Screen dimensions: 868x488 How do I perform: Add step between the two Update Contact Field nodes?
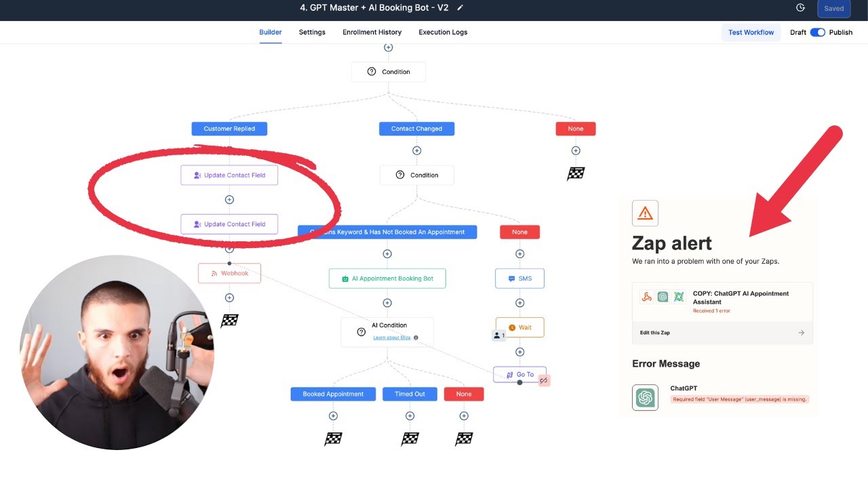coord(229,199)
